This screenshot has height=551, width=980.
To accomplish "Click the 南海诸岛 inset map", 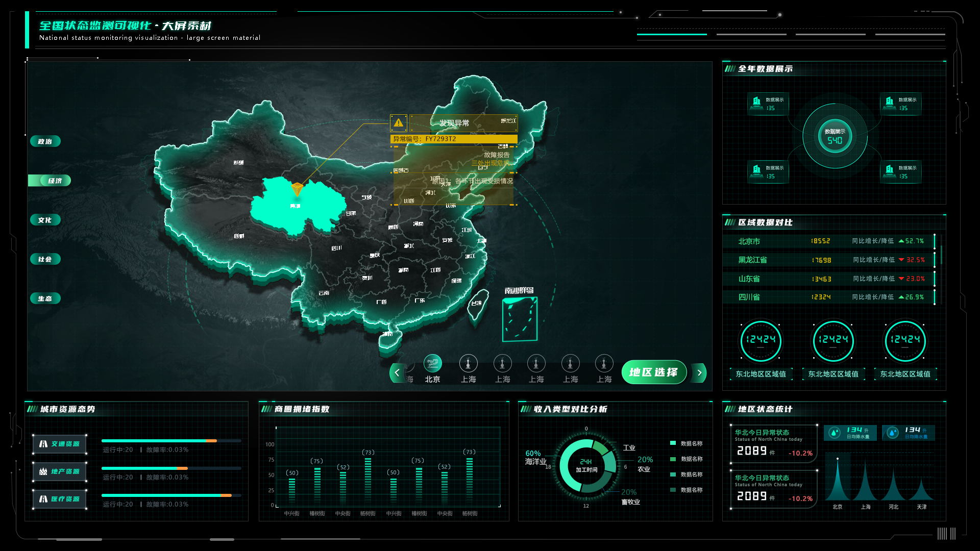I will [520, 319].
